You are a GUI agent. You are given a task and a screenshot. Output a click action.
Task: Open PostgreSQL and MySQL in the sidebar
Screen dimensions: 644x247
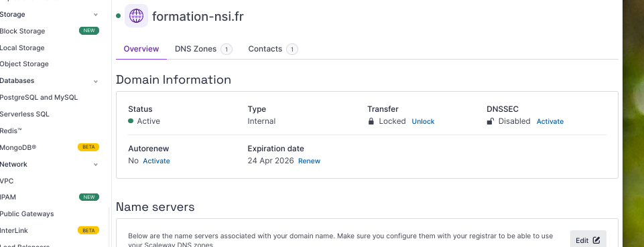coord(39,98)
